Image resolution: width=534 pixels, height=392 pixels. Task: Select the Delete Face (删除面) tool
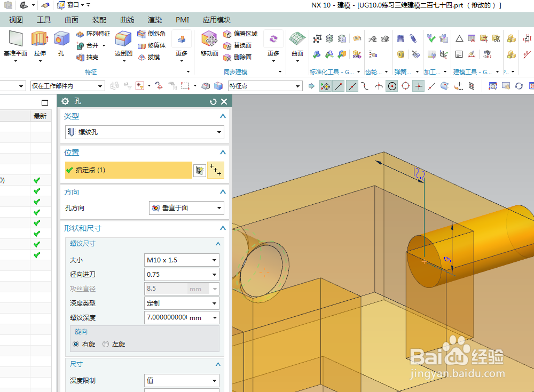click(x=238, y=57)
